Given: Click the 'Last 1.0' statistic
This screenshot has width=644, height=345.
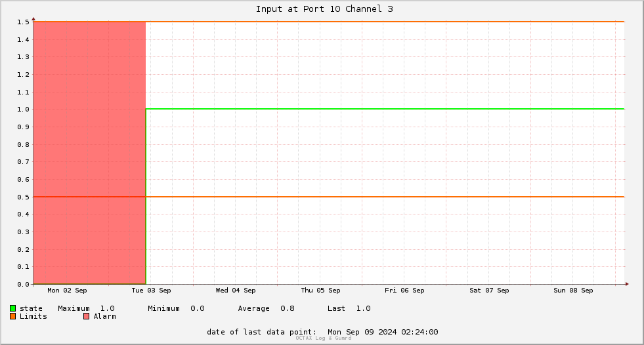Looking at the screenshot, I should coord(349,308).
